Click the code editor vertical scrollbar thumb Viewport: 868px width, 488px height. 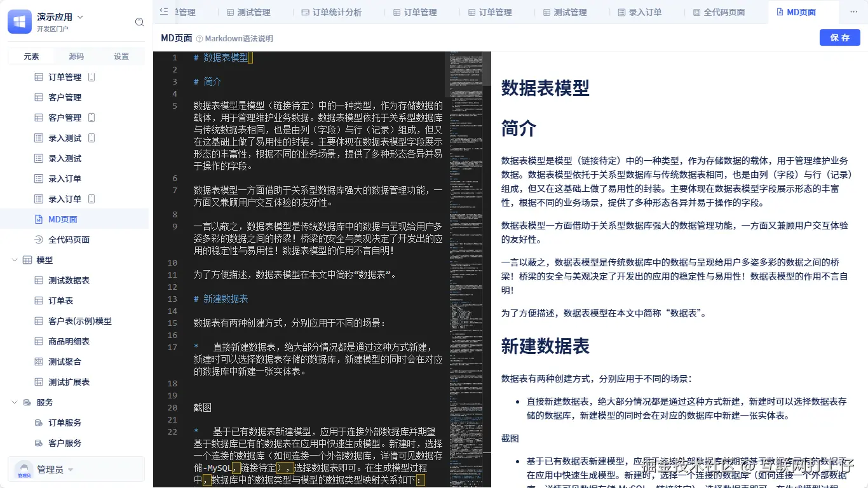coord(487,69)
